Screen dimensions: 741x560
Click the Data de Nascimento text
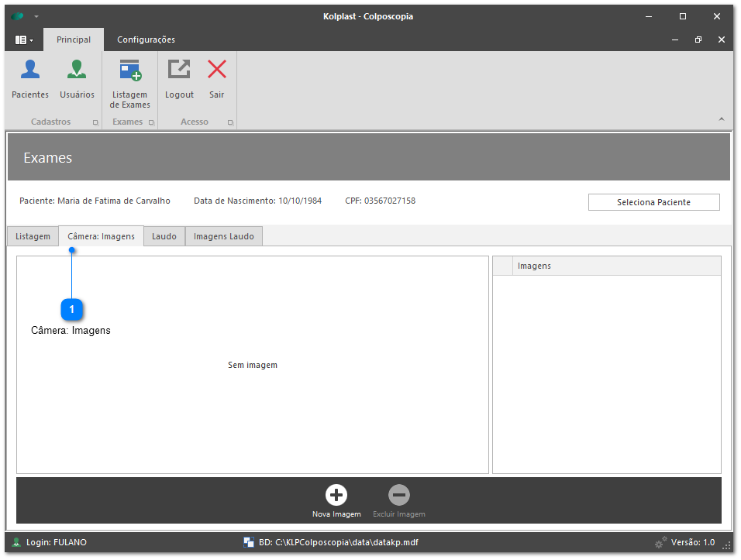[257, 201]
